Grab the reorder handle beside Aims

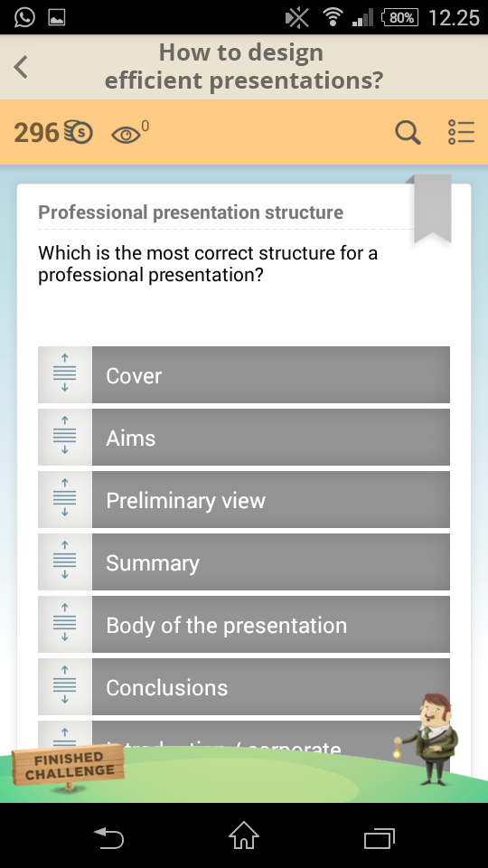tap(65, 438)
